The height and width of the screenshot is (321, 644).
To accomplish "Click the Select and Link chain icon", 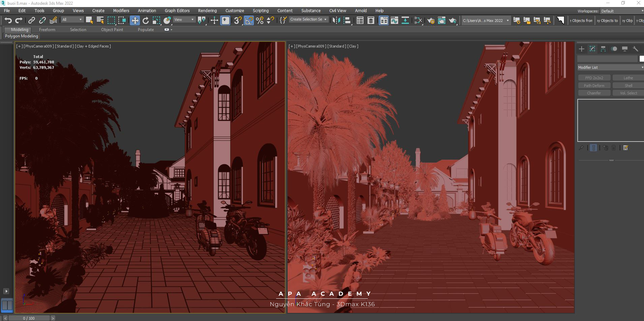I will coord(31,21).
